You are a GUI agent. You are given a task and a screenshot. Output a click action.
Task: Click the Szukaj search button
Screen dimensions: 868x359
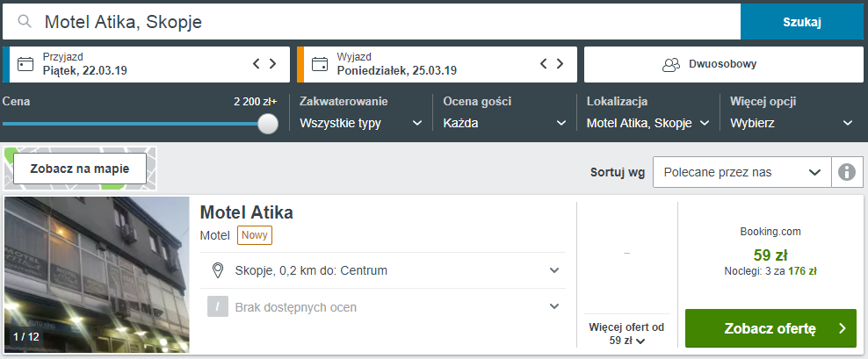pyautogui.click(x=801, y=22)
